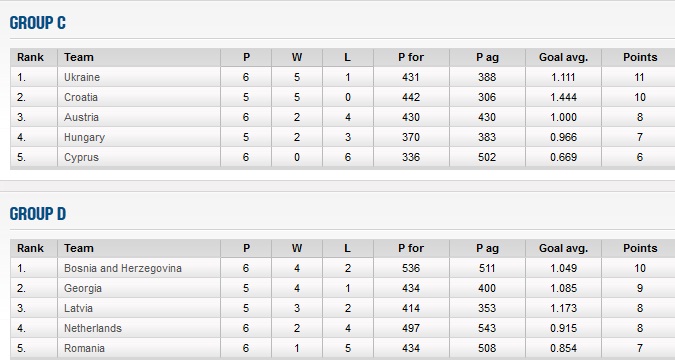This screenshot has height=360, width=675.
Task: Click the Hungary team entry
Action: pyautogui.click(x=84, y=137)
